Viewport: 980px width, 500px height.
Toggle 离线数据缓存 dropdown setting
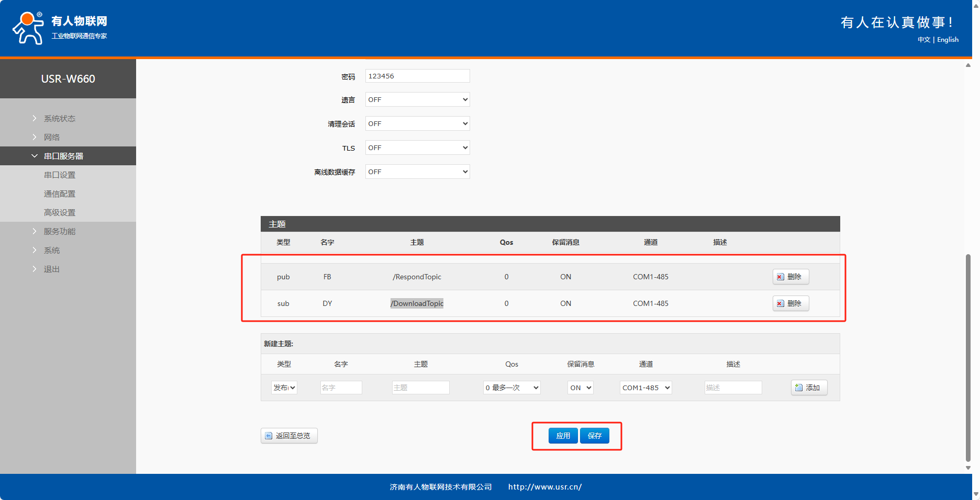[x=417, y=172]
